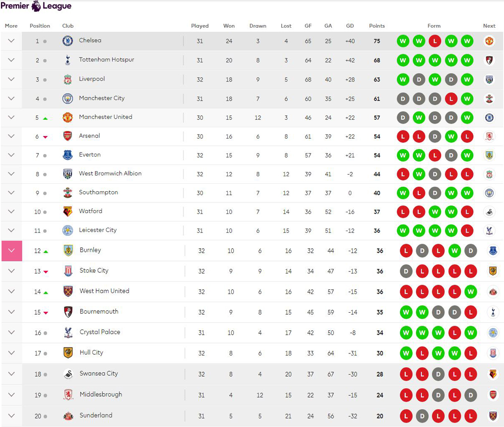This screenshot has width=504, height=427.
Task: Click the Points column header
Action: click(x=376, y=26)
